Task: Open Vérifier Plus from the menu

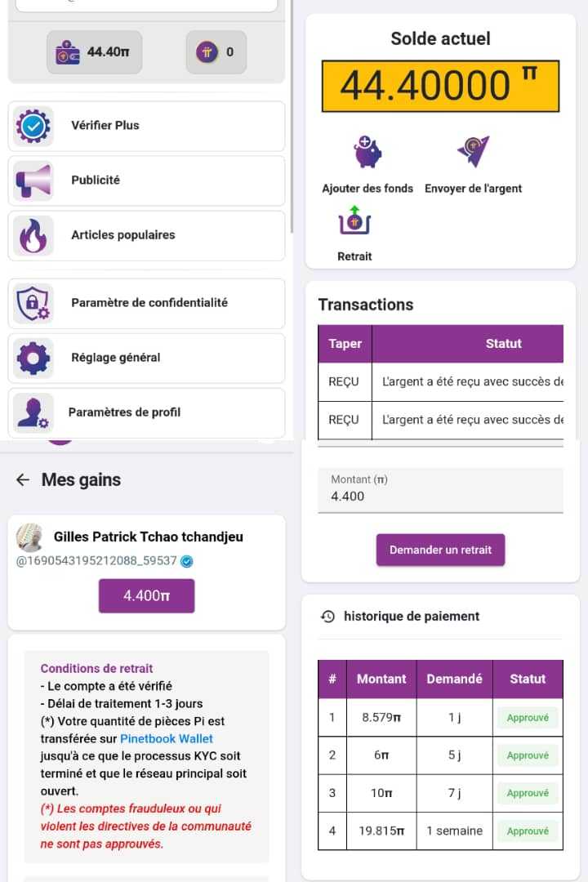Action: pos(146,126)
